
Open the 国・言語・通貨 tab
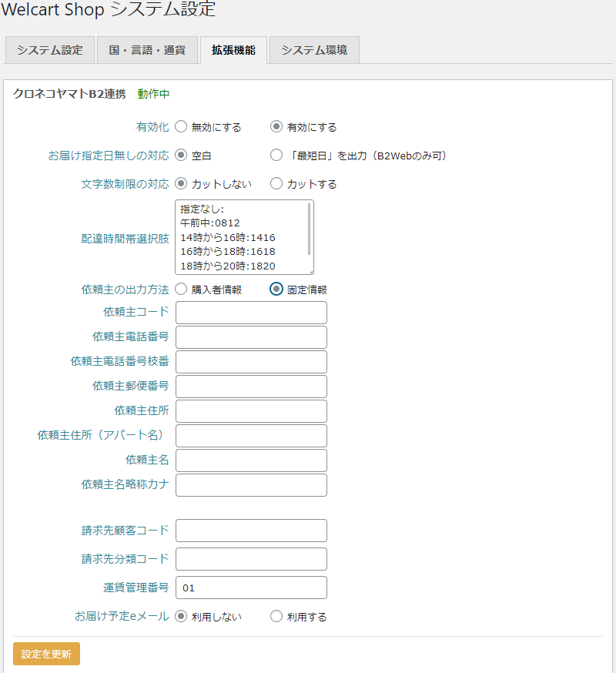147,49
